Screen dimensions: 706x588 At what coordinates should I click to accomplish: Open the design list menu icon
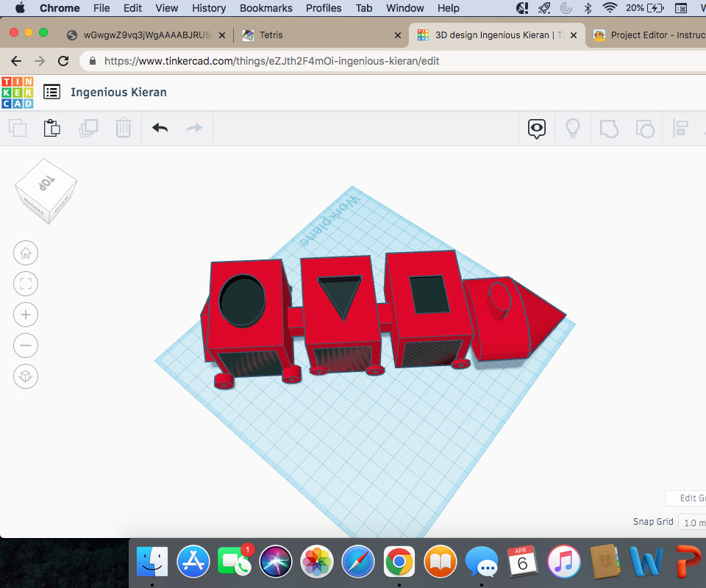51,92
